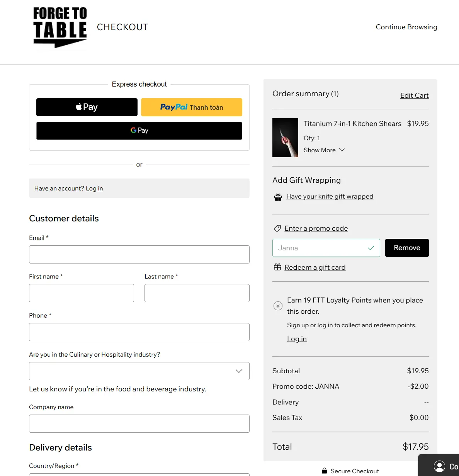Focus the Phone input field
The height and width of the screenshot is (476, 459).
(x=139, y=332)
